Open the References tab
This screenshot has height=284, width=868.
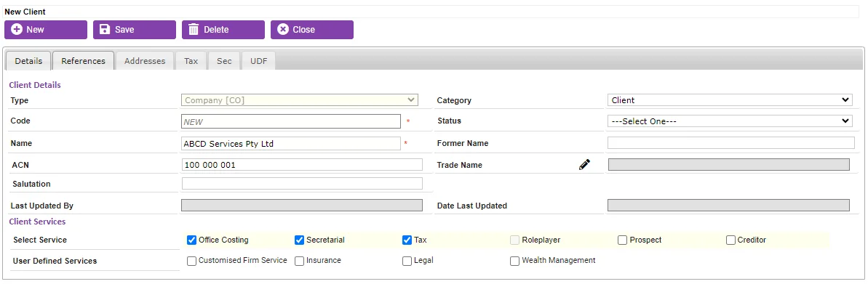click(84, 61)
